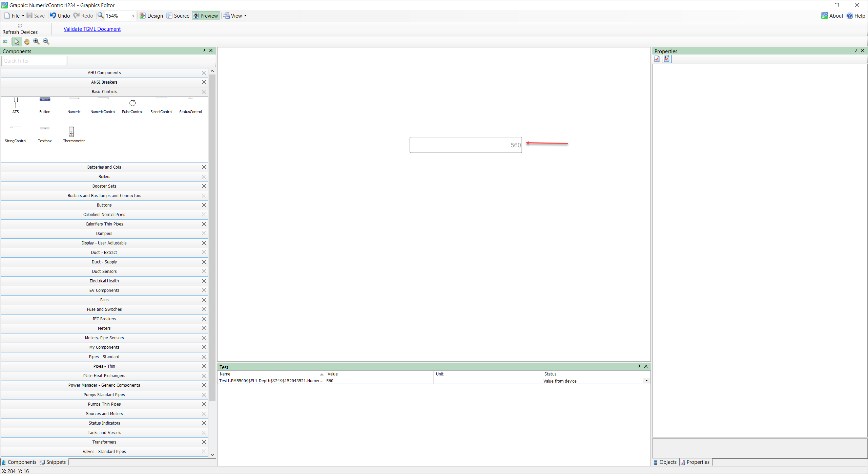The height and width of the screenshot is (474, 868).
Task: Click the Refresh Devices button
Action: (x=20, y=29)
